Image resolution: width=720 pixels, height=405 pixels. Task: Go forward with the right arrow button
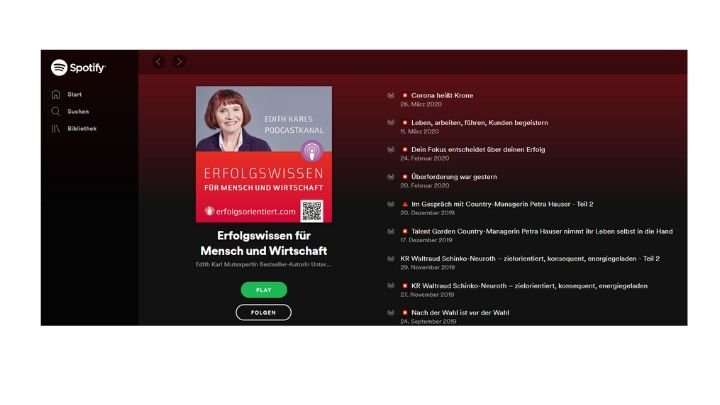coord(179,62)
